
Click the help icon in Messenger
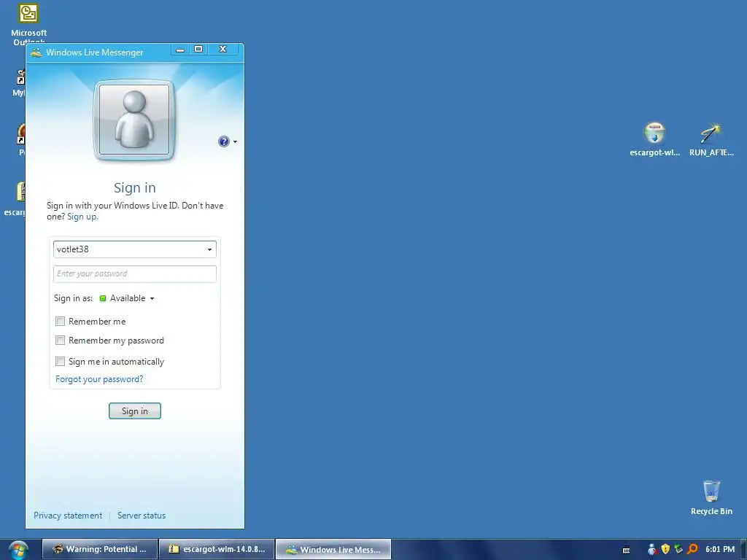(223, 141)
